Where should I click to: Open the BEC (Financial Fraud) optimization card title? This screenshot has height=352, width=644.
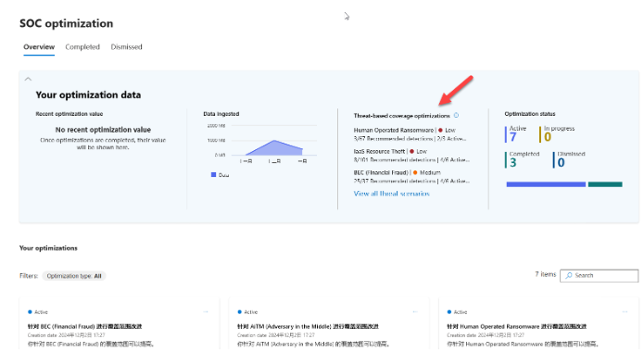click(84, 327)
